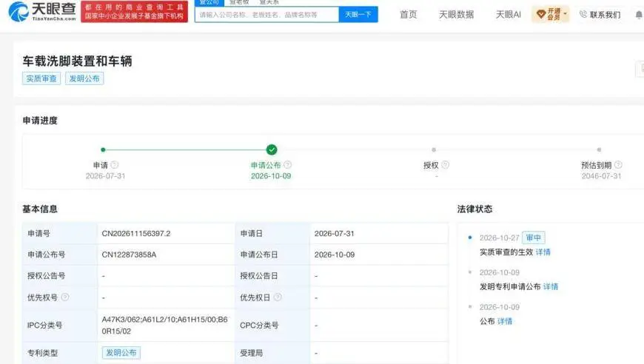Go to 首页 in the top navigation
644x364 pixels.
click(x=409, y=15)
